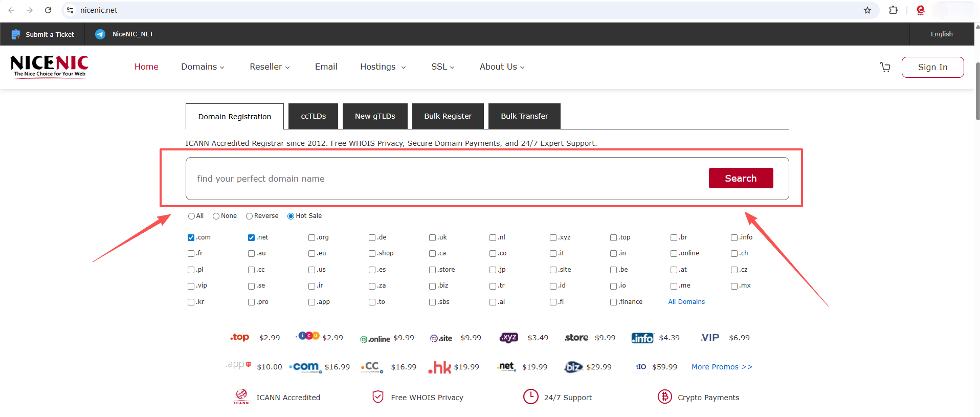Enable the .xyz domain checkbox
The image size is (980, 417).
(x=553, y=237)
